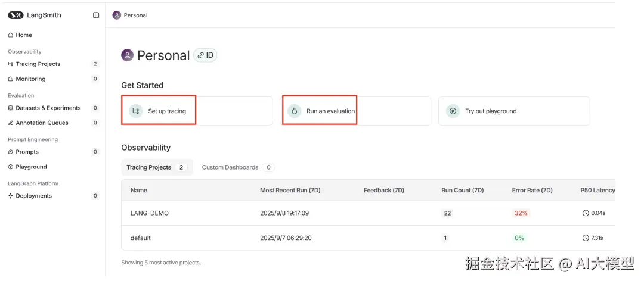Viewport: 644px width, 281px height.
Task: Click the Deployments rocket icon
Action: click(x=10, y=196)
